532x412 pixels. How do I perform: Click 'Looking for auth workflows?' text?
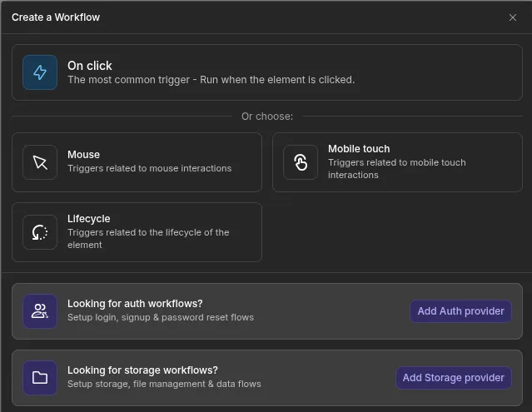(x=135, y=304)
